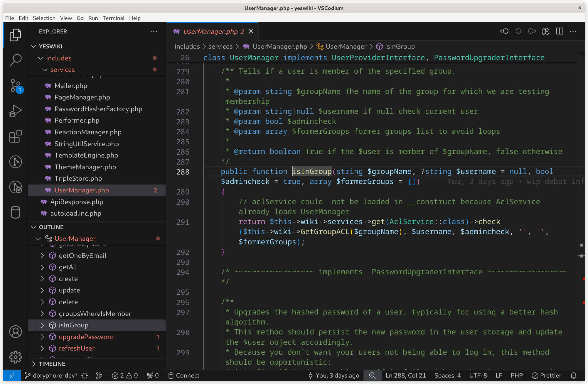Viewport: 588px width, 384px height.
Task: Click synchronize changes icon next to doryphore-dev
Action: point(85,375)
